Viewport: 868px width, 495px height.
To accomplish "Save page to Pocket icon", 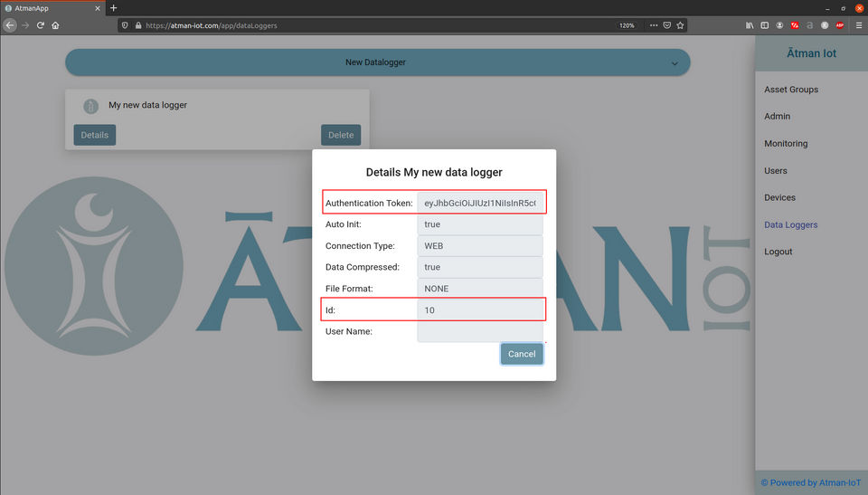I will [x=667, y=25].
